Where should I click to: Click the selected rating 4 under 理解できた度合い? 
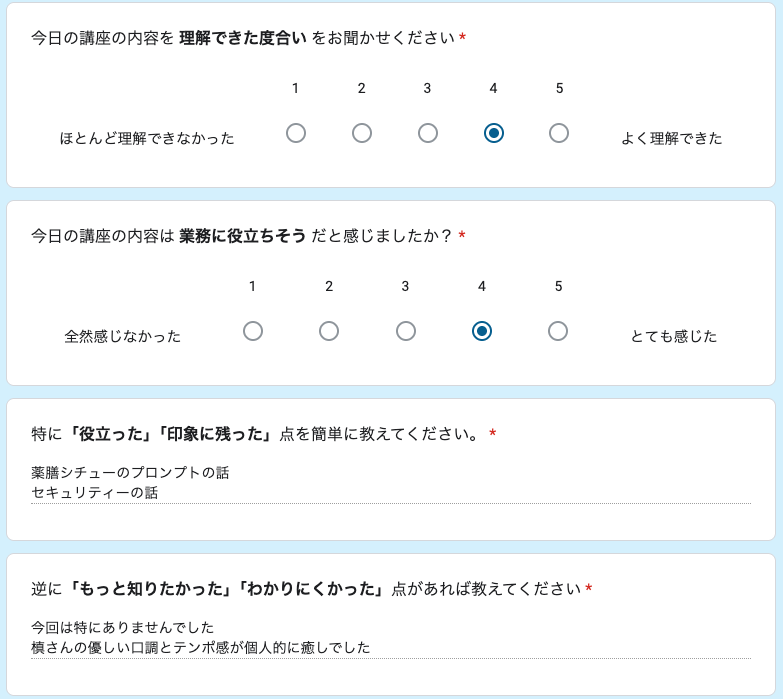click(493, 133)
